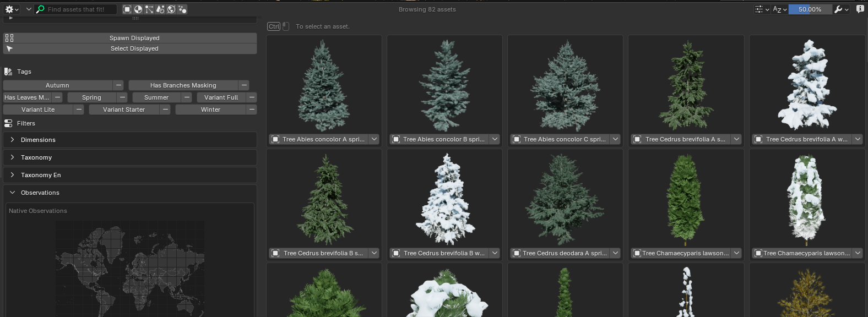Remove the Autumn tag with minus
Image resolution: width=868 pixels, height=317 pixels.
[x=118, y=85]
